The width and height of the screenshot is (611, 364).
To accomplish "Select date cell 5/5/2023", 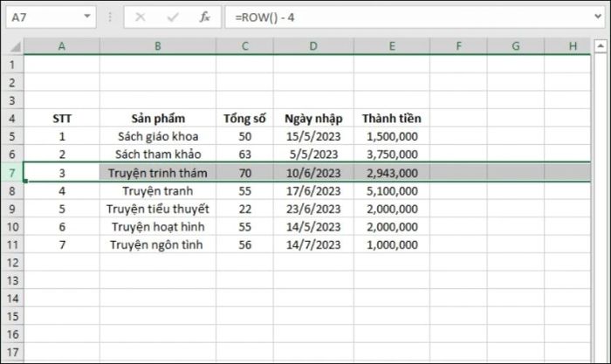I will [313, 154].
